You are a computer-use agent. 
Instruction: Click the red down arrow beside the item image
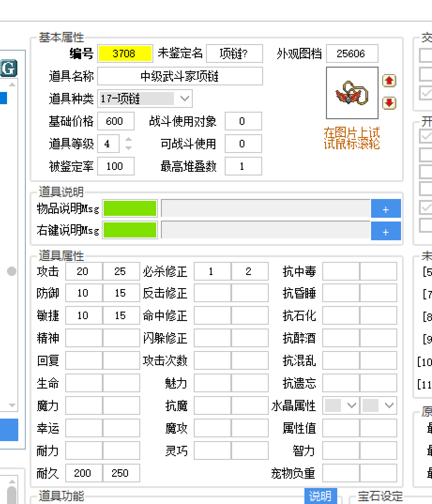389,103
